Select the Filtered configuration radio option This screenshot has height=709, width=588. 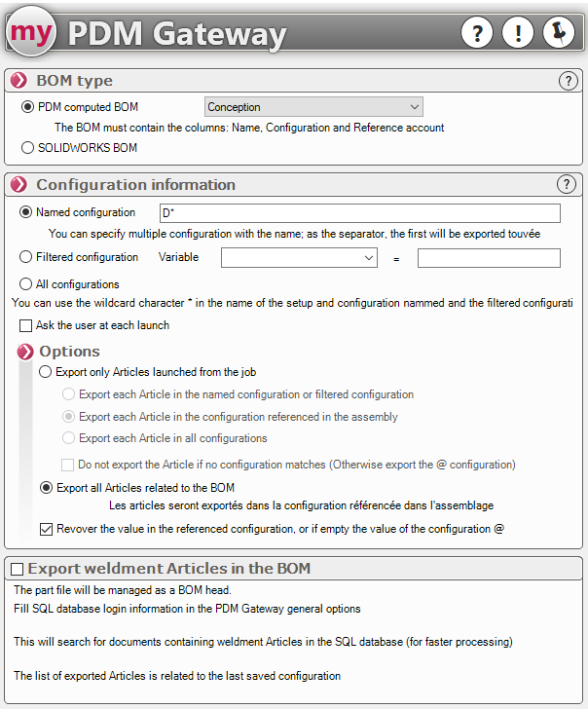pos(27,257)
